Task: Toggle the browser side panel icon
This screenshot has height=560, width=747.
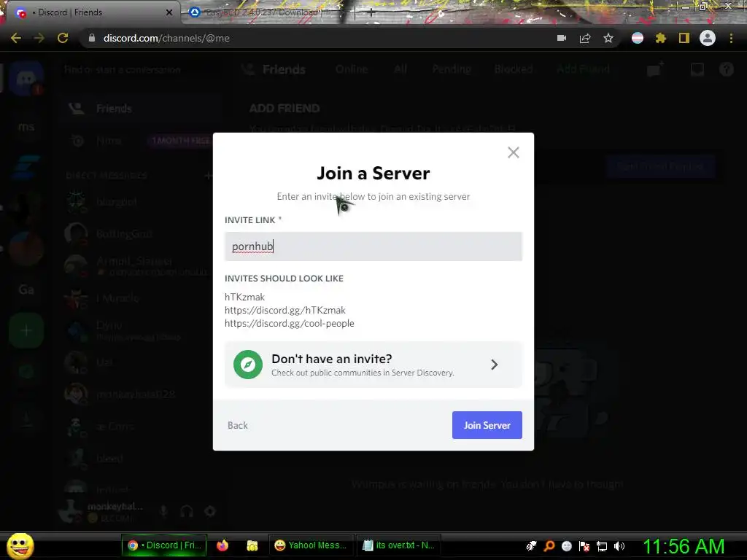Action: (684, 38)
